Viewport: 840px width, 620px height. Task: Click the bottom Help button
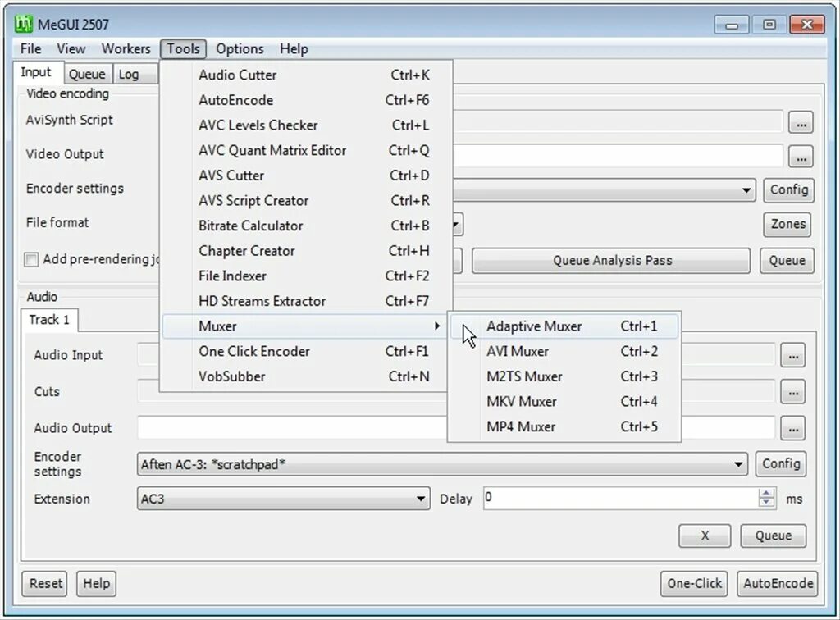pos(97,584)
